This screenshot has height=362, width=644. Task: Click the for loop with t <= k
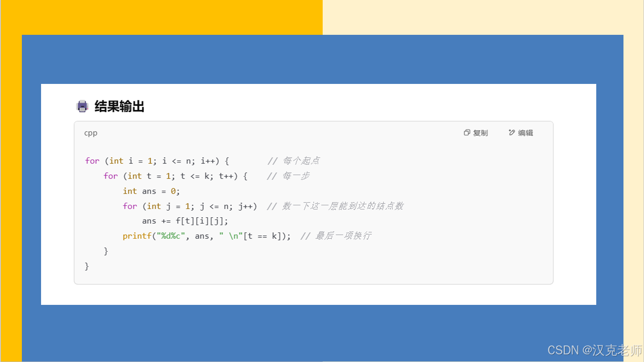click(x=175, y=176)
